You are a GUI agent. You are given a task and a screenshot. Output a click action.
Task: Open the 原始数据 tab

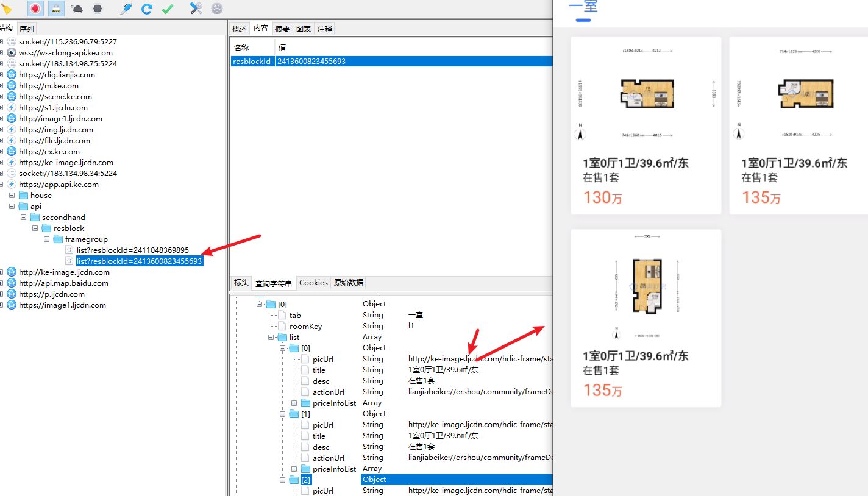tap(349, 283)
